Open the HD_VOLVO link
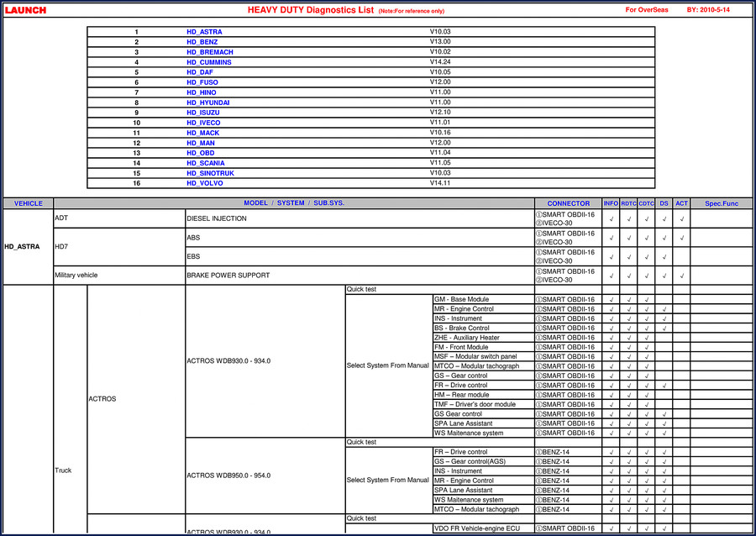 pos(204,184)
